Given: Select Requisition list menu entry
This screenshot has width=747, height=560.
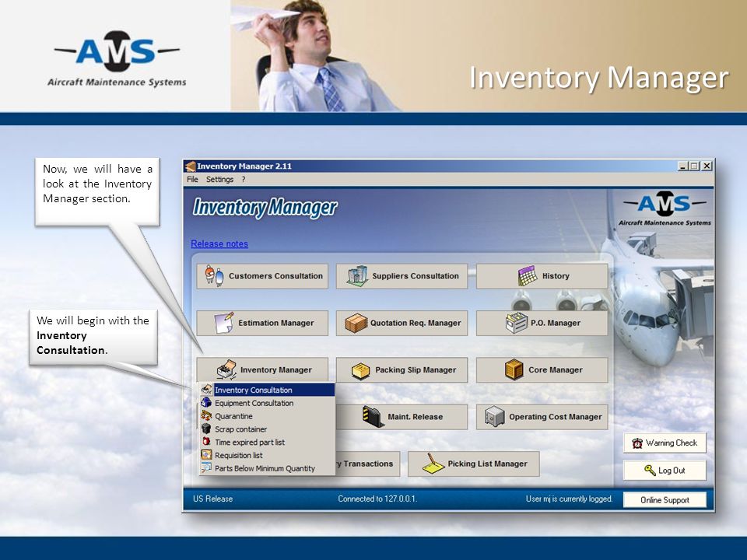Looking at the screenshot, I should [267, 455].
